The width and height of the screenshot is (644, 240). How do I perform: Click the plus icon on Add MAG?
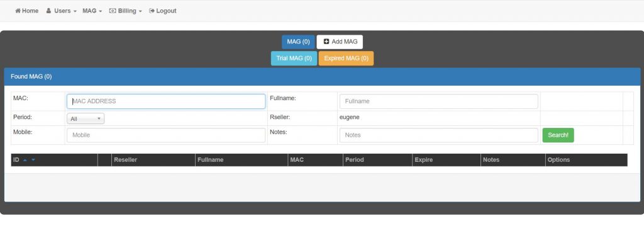326,42
